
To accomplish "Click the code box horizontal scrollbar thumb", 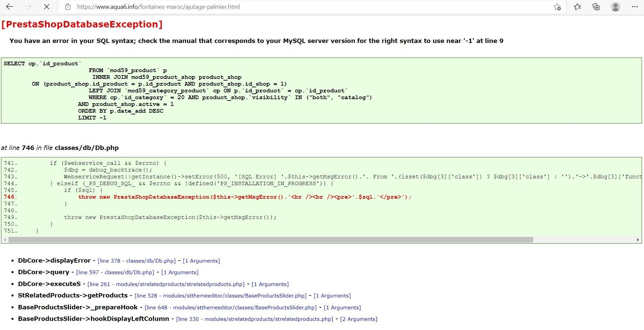I will (270, 240).
